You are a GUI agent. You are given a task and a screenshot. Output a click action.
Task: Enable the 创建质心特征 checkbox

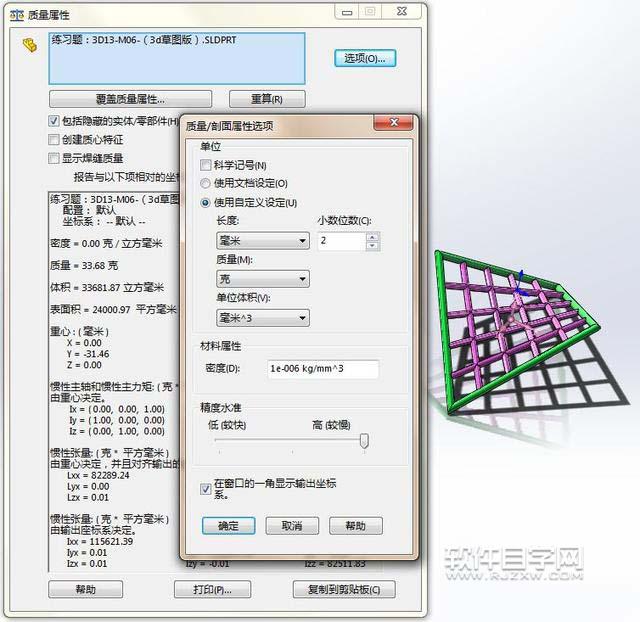coord(53,140)
